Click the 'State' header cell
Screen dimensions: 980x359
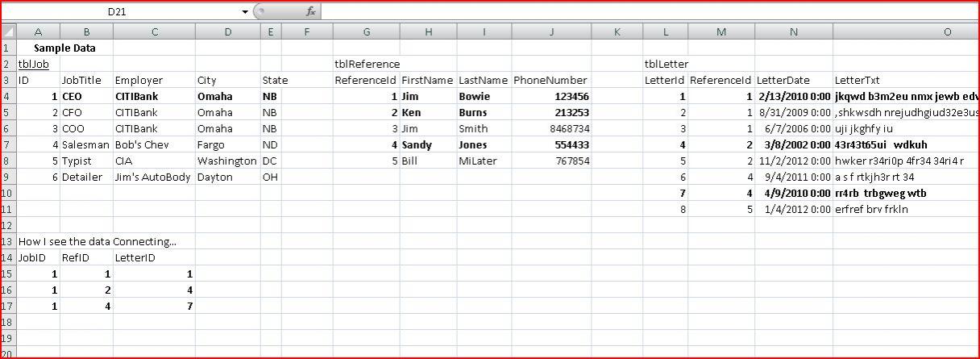[x=271, y=81]
